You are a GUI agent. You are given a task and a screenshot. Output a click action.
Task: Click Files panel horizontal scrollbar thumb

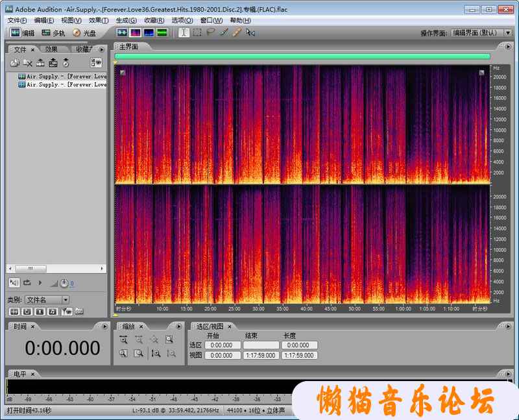click(x=30, y=268)
